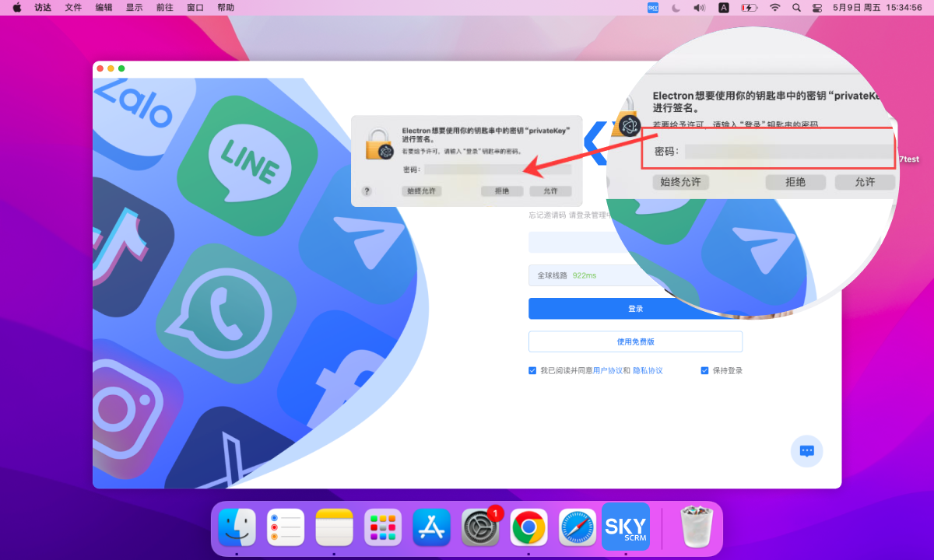The image size is (934, 560).
Task: Toggle the 保持登录 checkbox
Action: tap(705, 370)
